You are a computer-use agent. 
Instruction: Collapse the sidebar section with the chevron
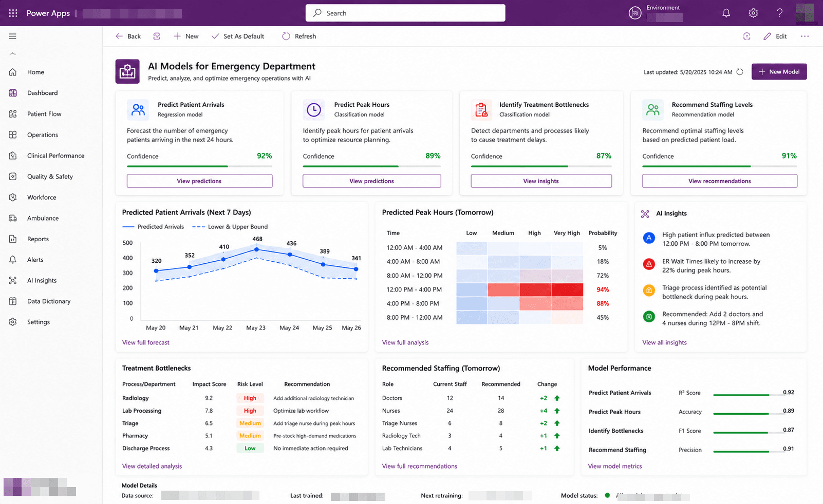pos(13,53)
